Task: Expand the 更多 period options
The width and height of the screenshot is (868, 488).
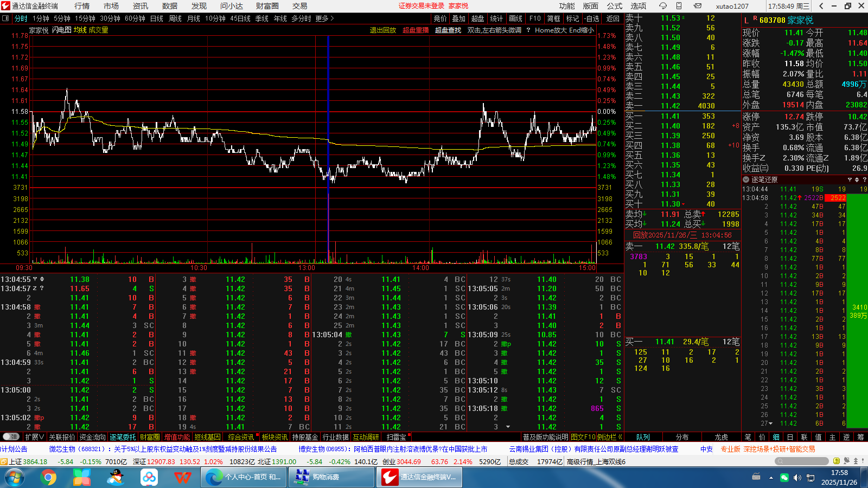Action: pyautogui.click(x=324, y=18)
